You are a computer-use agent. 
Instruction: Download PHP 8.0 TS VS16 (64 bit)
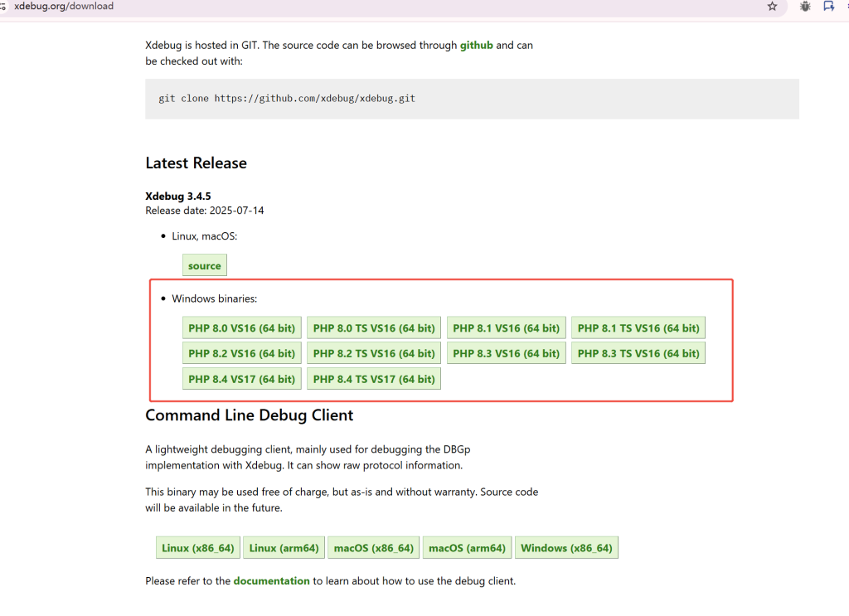click(x=374, y=328)
